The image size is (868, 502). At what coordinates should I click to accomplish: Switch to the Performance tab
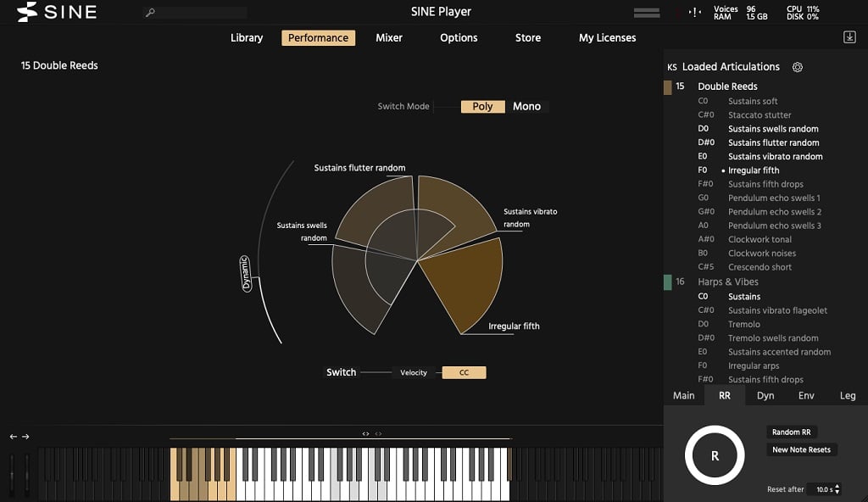pyautogui.click(x=319, y=37)
